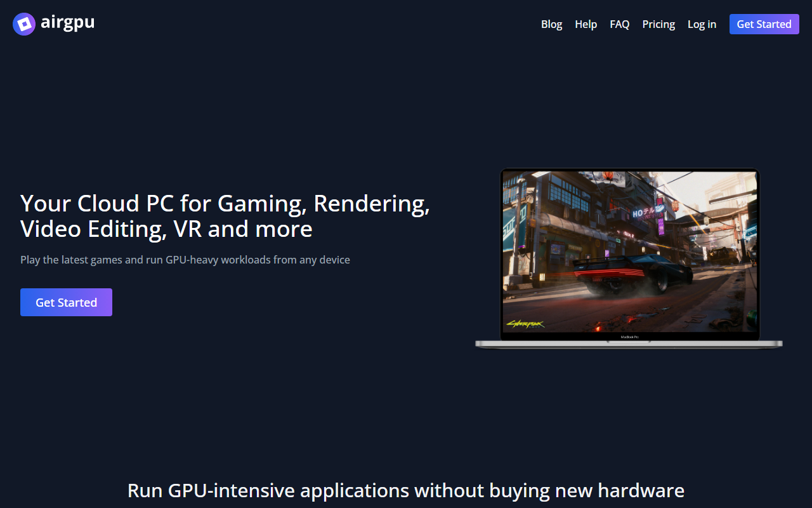Open the Help page
This screenshot has height=508, width=812.
click(x=586, y=24)
